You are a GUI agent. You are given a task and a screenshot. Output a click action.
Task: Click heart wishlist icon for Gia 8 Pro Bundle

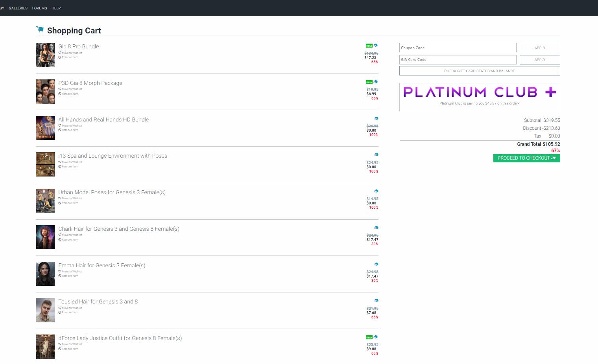[x=60, y=53]
